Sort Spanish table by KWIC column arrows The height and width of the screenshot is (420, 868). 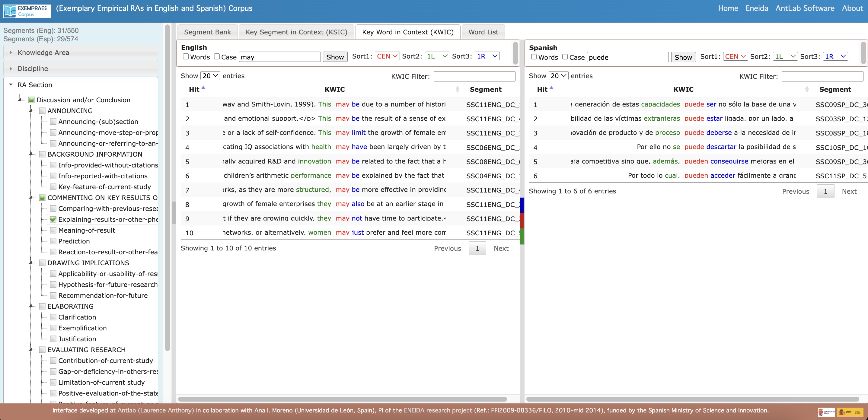click(x=806, y=89)
